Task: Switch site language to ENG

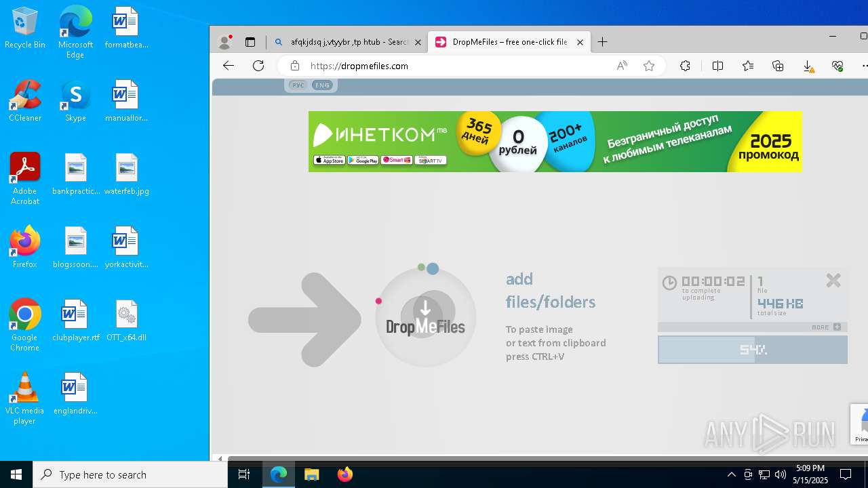Action: point(322,85)
